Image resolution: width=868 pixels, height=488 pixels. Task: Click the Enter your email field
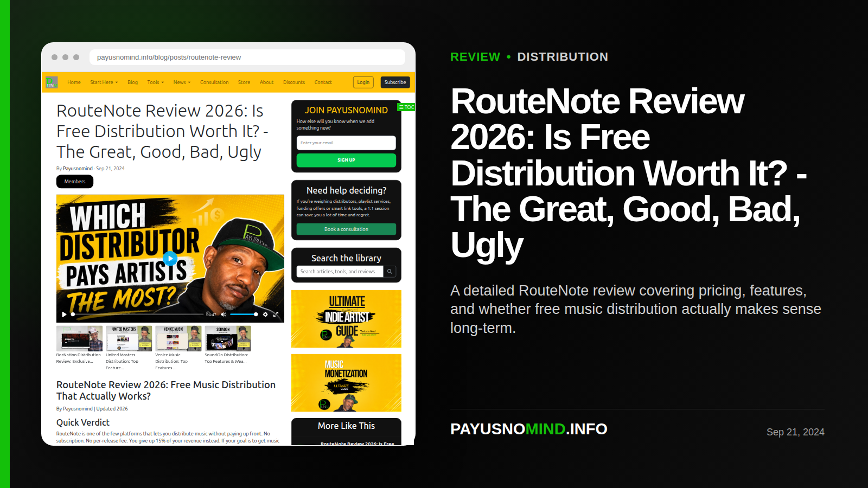point(346,143)
